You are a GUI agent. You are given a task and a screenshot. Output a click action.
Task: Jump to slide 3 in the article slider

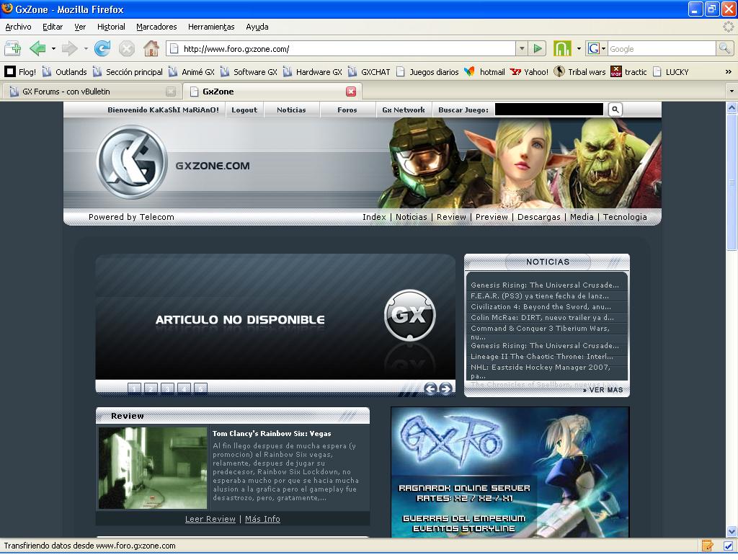167,388
